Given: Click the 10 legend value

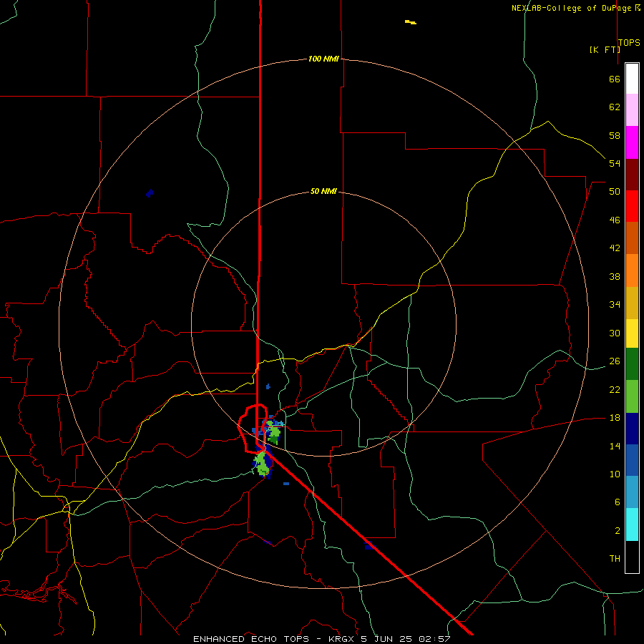Looking at the screenshot, I should coord(615,474).
